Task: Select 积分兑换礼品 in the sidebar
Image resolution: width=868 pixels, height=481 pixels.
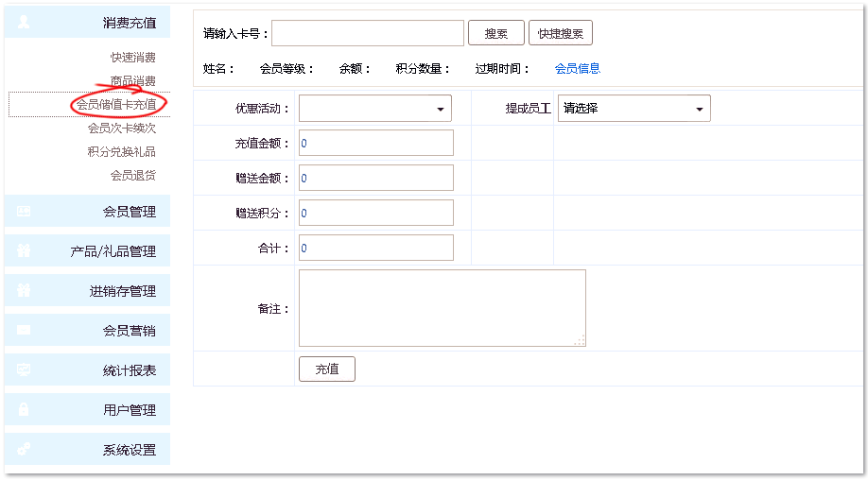Action: [x=122, y=151]
